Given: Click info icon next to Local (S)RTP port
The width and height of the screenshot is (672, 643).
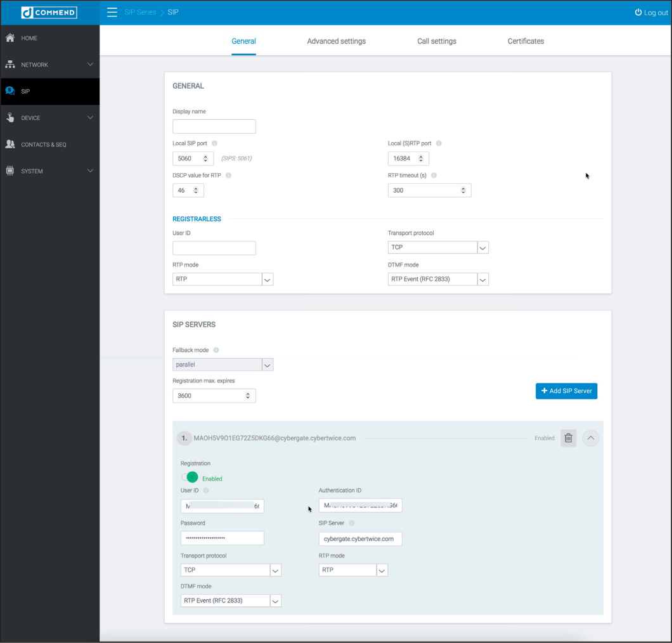Looking at the screenshot, I should pos(439,143).
